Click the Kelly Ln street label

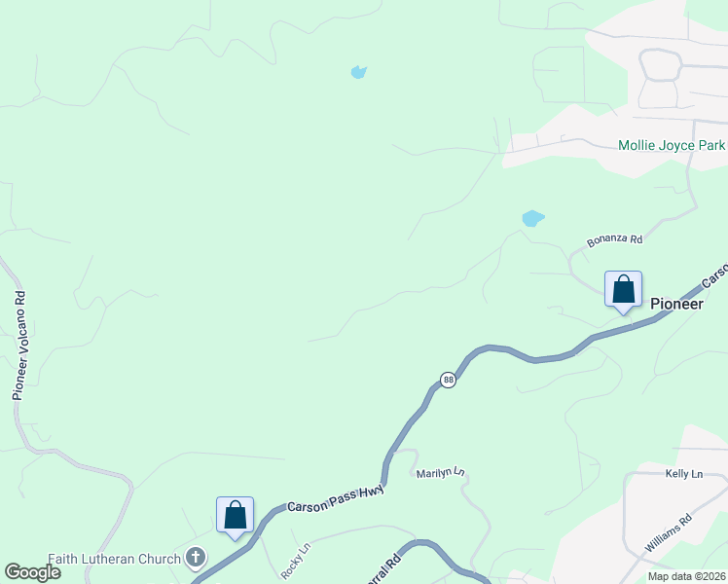pyautogui.click(x=684, y=474)
